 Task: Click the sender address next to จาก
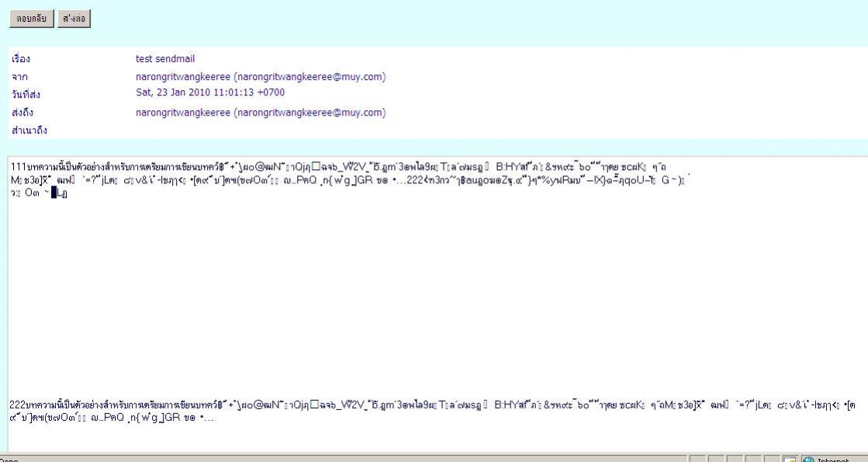click(261, 76)
